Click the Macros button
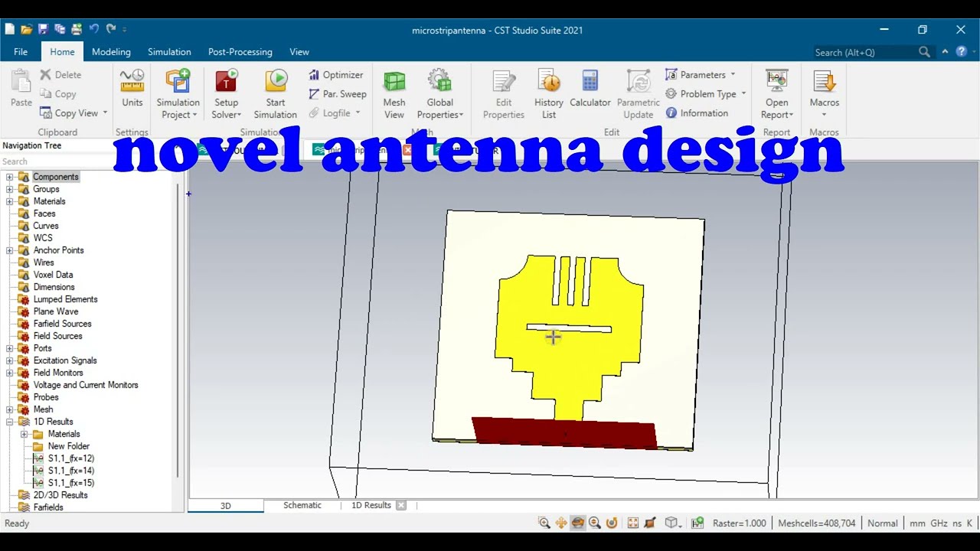 point(825,93)
